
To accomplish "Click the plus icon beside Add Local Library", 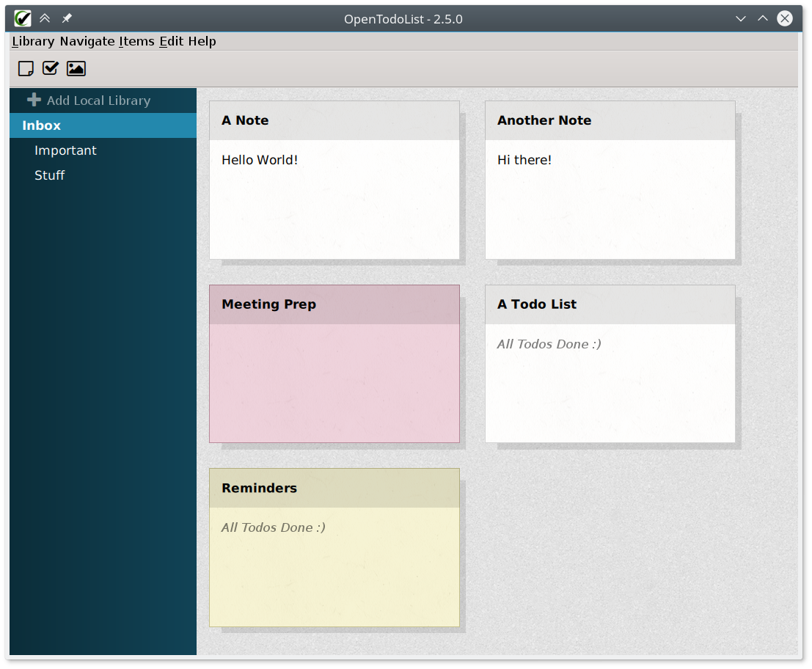I will [34, 100].
